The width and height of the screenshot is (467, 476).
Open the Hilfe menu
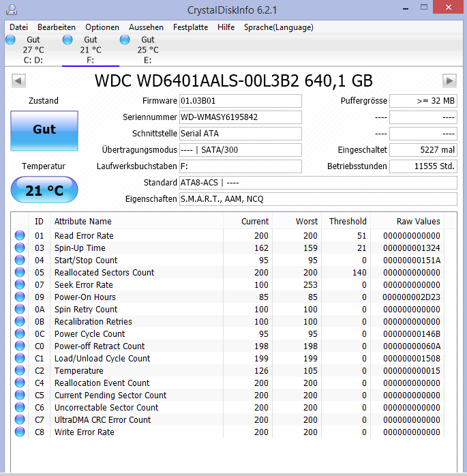point(226,27)
